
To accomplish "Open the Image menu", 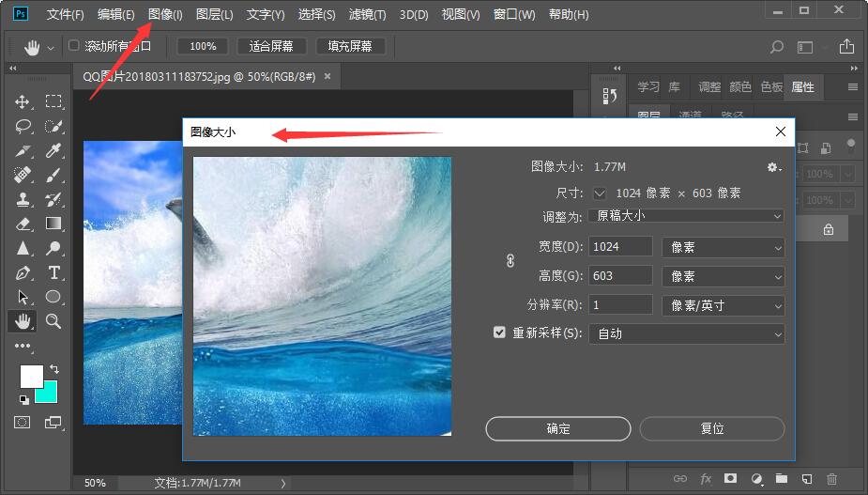I will [165, 14].
